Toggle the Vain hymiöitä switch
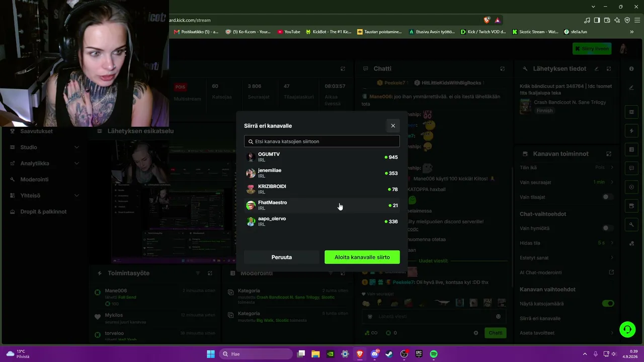 click(x=608, y=228)
